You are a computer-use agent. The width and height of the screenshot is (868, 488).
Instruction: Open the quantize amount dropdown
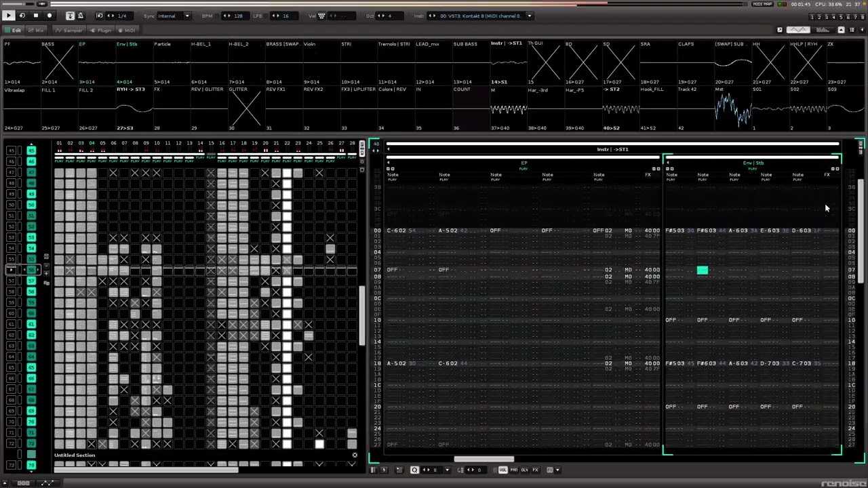point(448,470)
